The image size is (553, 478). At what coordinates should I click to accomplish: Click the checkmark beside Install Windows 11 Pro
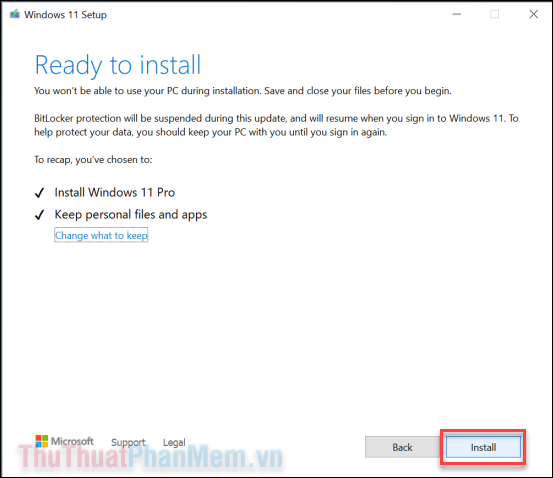[x=40, y=193]
